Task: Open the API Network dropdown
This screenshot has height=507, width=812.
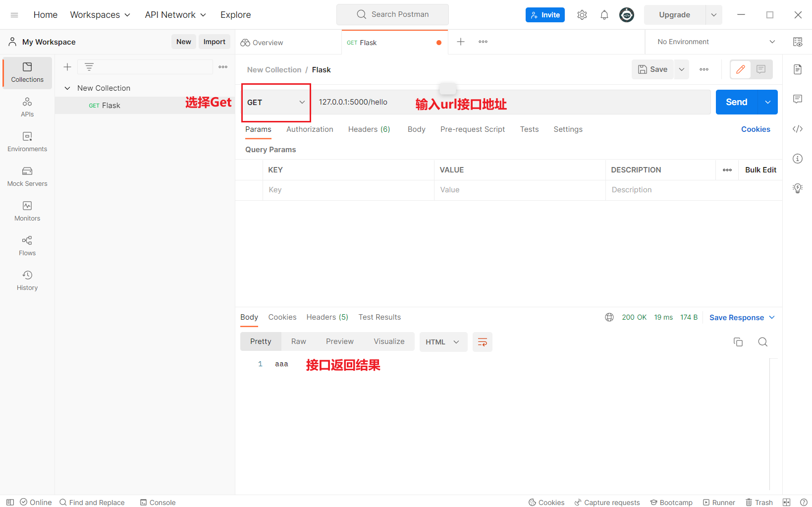Action: pyautogui.click(x=175, y=15)
